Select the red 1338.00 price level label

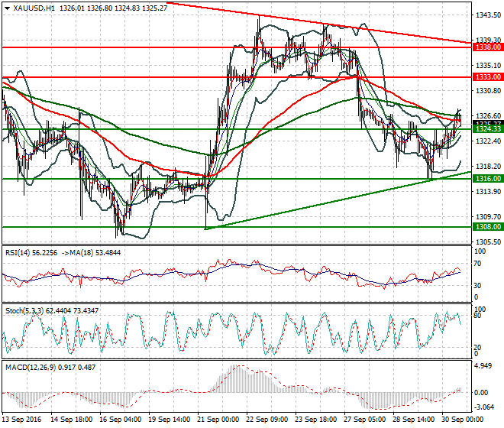[x=488, y=47]
